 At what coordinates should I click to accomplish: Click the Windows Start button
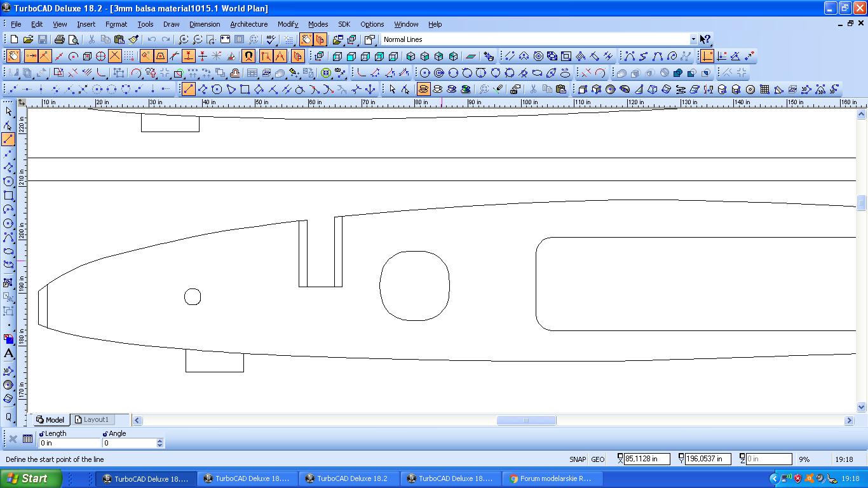pyautogui.click(x=31, y=478)
